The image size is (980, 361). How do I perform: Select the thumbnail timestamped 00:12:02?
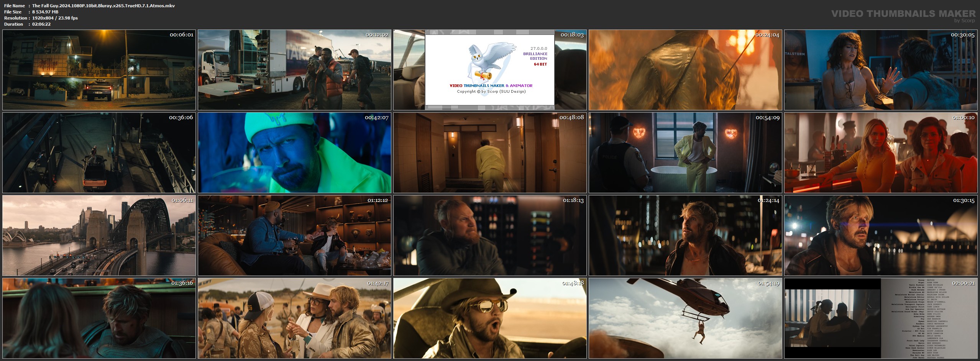[x=294, y=70]
